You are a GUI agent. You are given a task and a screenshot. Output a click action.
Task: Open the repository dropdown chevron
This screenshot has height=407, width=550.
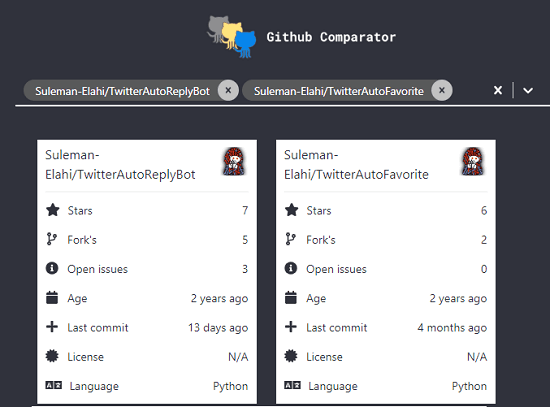(528, 91)
